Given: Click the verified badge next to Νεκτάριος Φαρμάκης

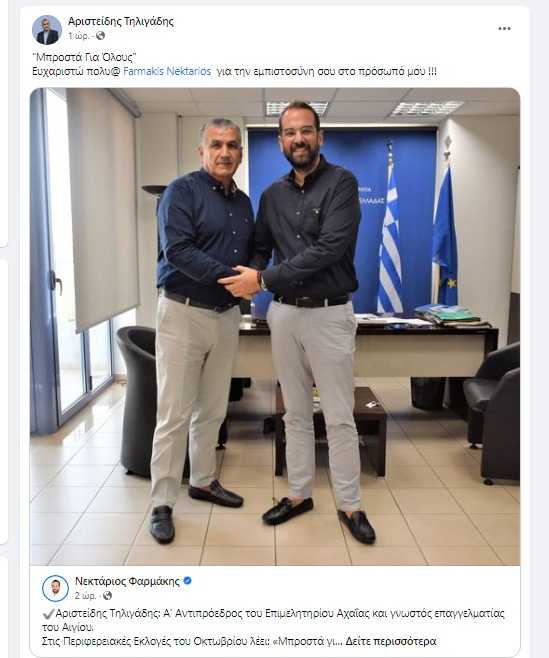Looking at the screenshot, I should pyautogui.click(x=188, y=581).
